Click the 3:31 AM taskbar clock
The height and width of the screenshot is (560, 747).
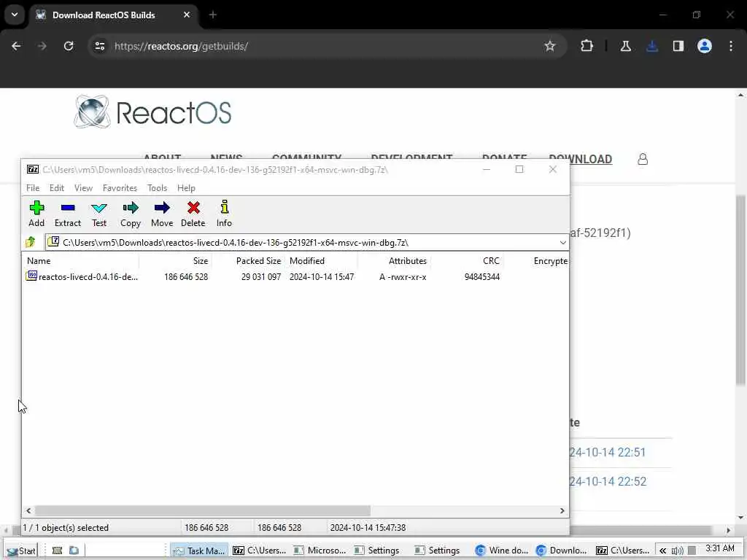point(720,548)
